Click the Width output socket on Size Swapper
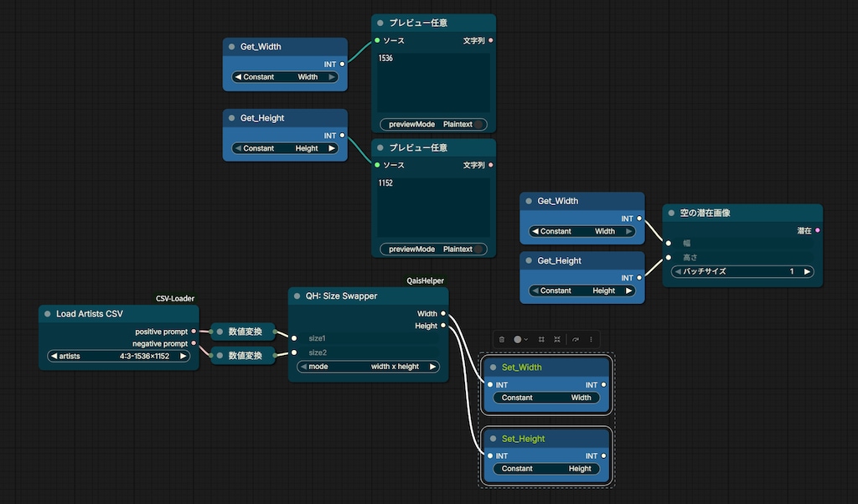The width and height of the screenshot is (858, 504). pyautogui.click(x=443, y=314)
